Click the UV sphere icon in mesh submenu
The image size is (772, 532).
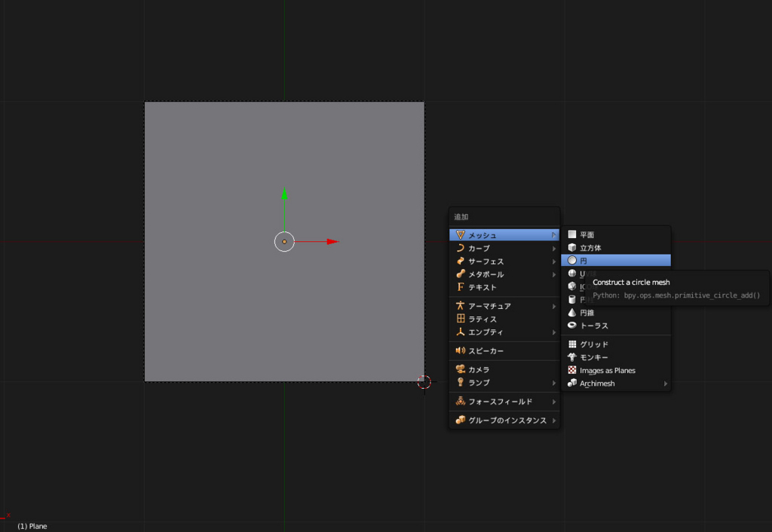[x=572, y=273]
